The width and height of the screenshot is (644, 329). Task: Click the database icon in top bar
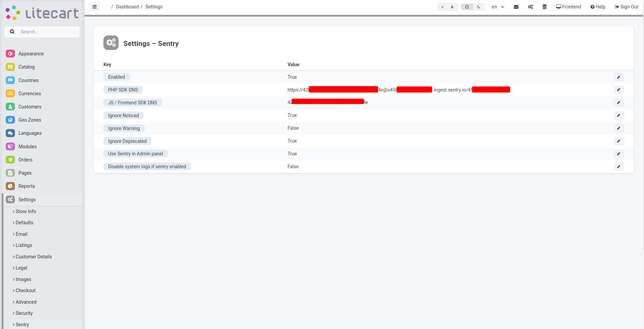pos(544,7)
